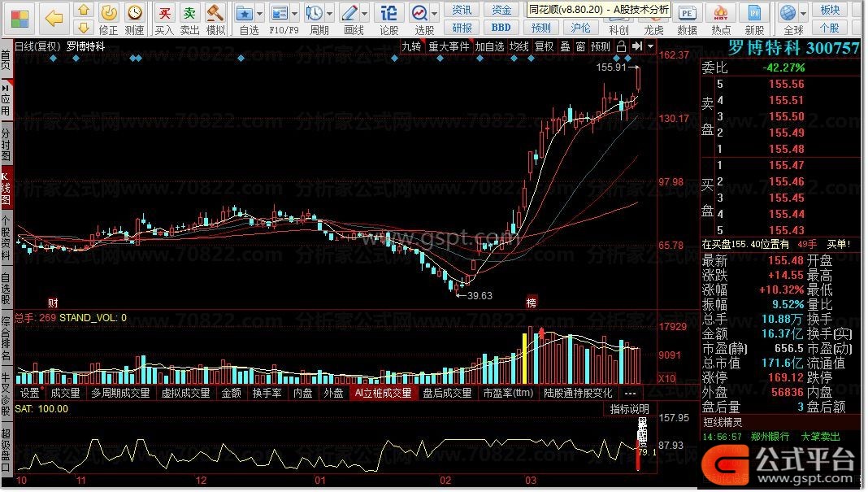Go back with the yellow left arrow

click(x=54, y=18)
